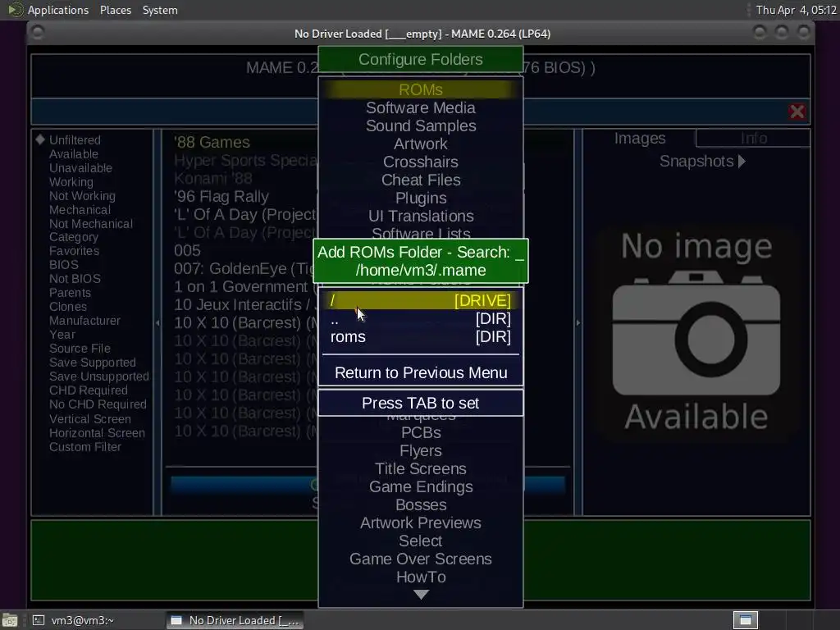
Task: Click the workspace switcher in bottom panel
Action: tap(745, 620)
